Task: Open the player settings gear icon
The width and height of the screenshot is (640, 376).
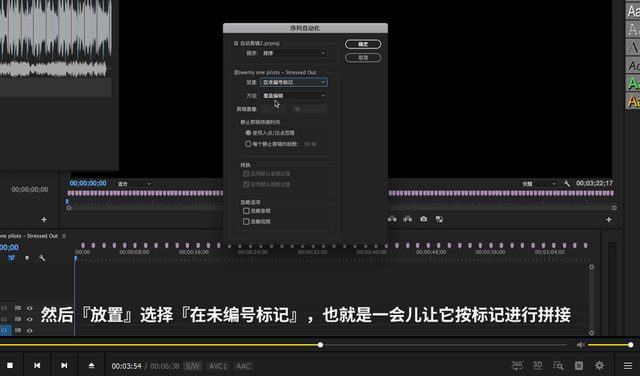Action: 599,365
